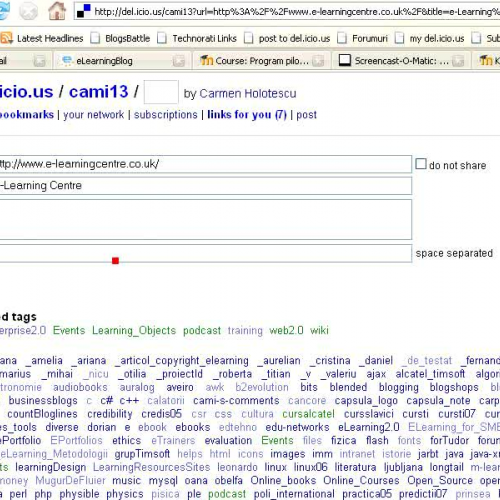
Task: Click the Moodle icon on Course tab
Action: pos(206,60)
